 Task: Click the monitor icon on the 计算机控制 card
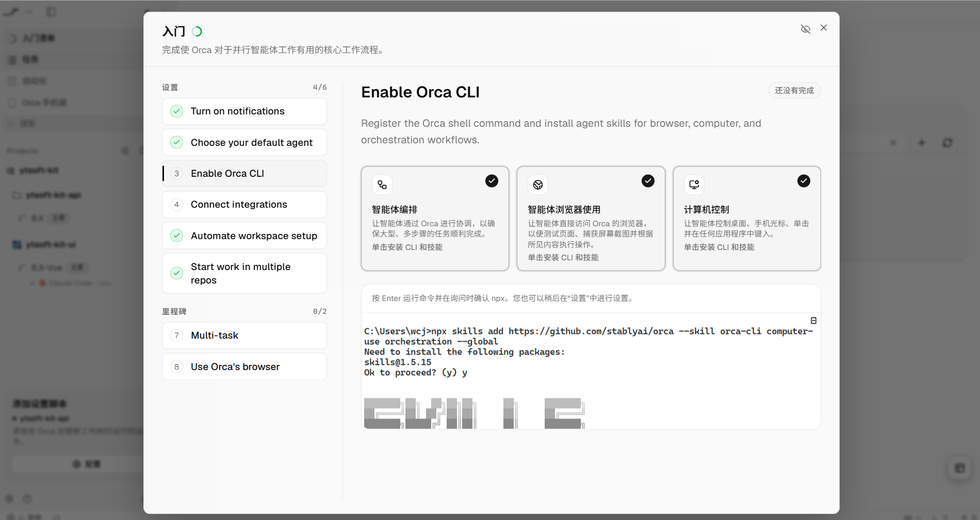(x=694, y=184)
